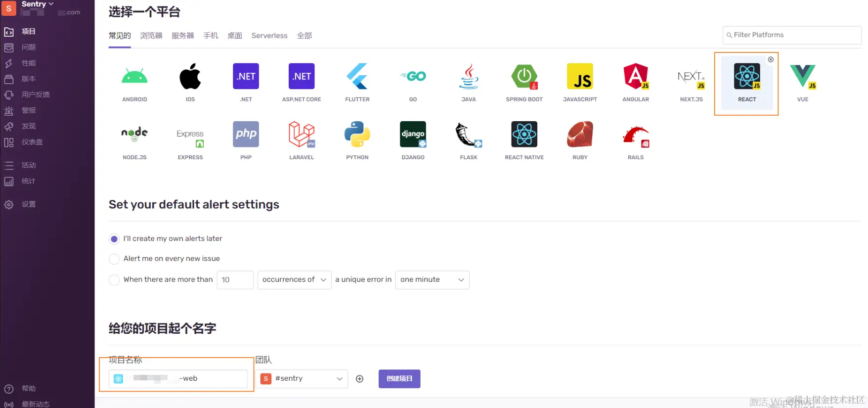Expand the Sentry organization menu
Viewport: 868px width, 408px height.
38,4
